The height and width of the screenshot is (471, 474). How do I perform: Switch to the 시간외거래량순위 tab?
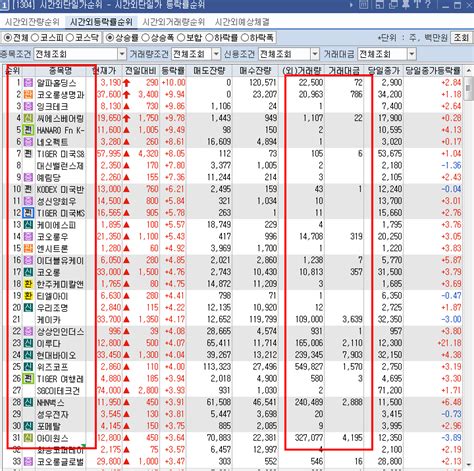174,22
